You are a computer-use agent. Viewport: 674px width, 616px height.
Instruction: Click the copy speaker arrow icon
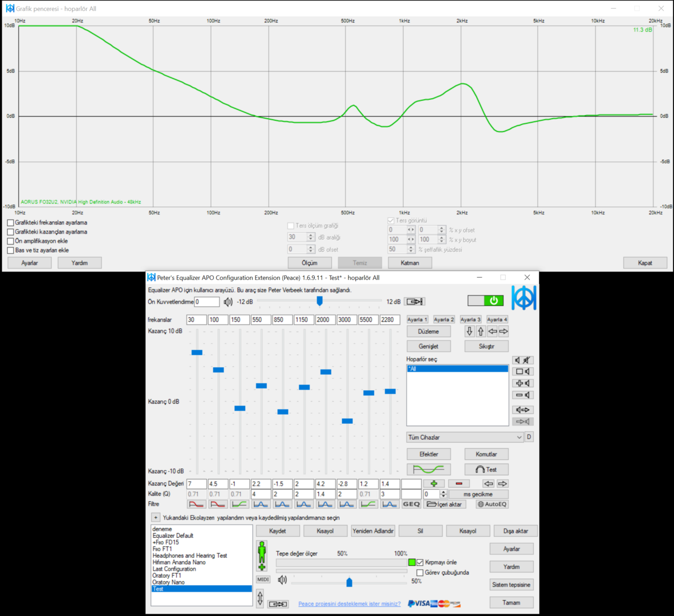[522, 410]
